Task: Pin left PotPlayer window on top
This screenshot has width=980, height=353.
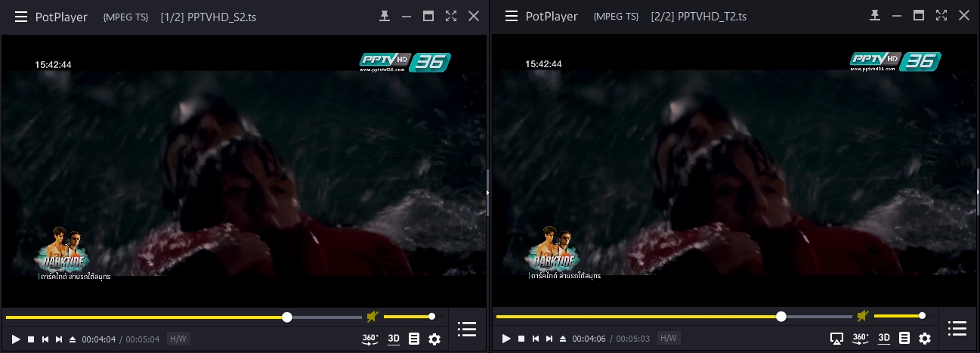Action: pos(385,16)
